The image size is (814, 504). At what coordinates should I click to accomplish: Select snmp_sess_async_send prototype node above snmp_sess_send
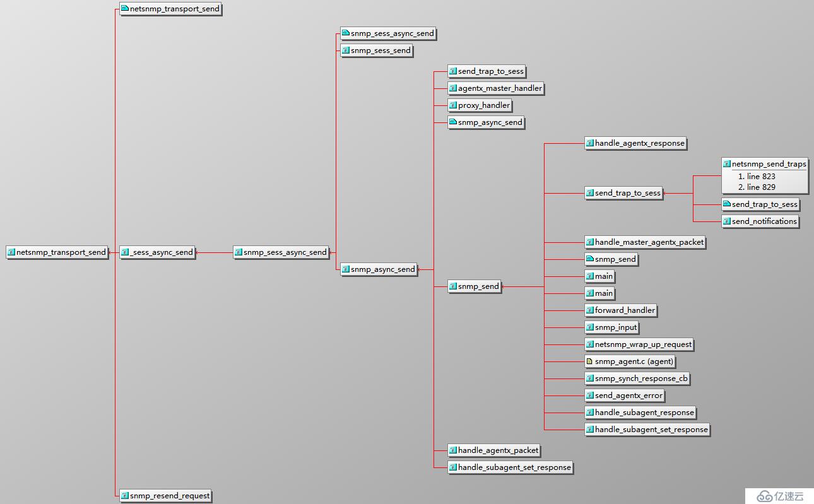point(388,33)
